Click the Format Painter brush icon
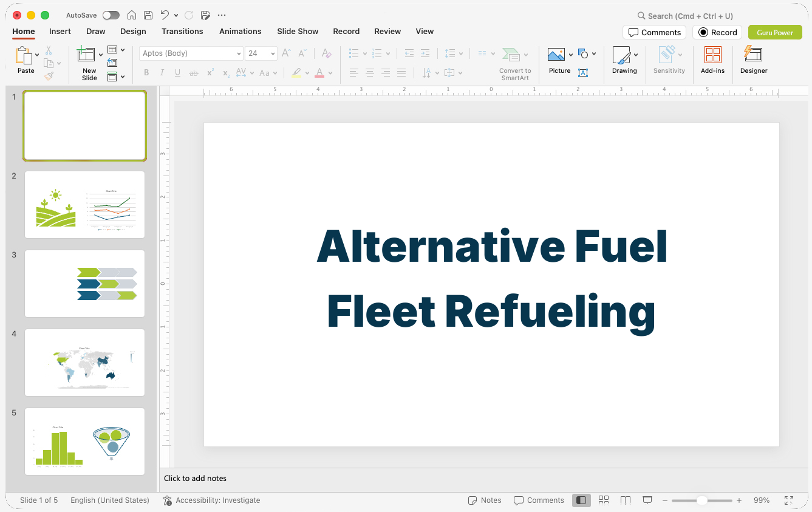This screenshot has height=512, width=812. 49,76
